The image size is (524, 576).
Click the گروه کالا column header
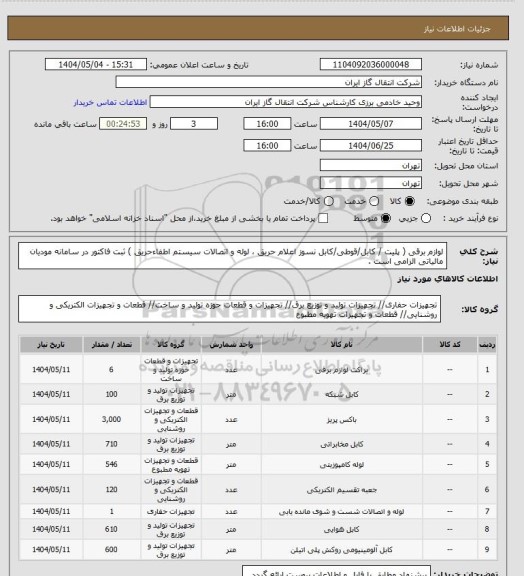171,345
